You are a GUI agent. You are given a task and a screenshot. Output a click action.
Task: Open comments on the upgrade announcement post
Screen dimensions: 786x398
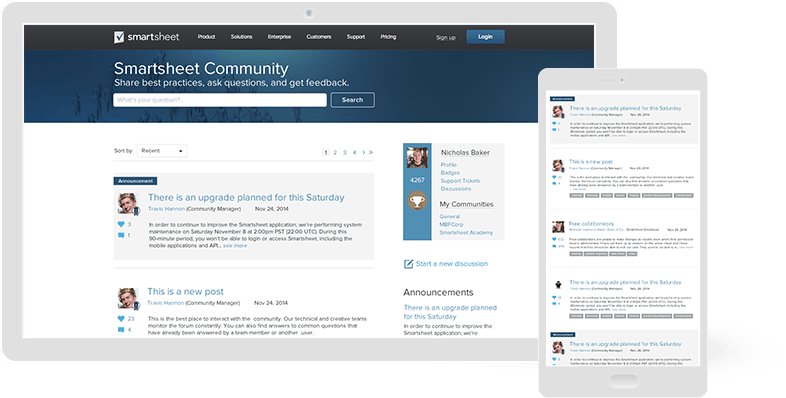121,235
